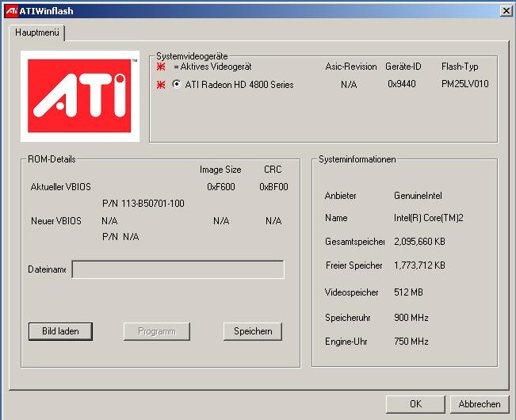Open the Hauptmenü tab
516x420 pixels.
pyautogui.click(x=36, y=32)
